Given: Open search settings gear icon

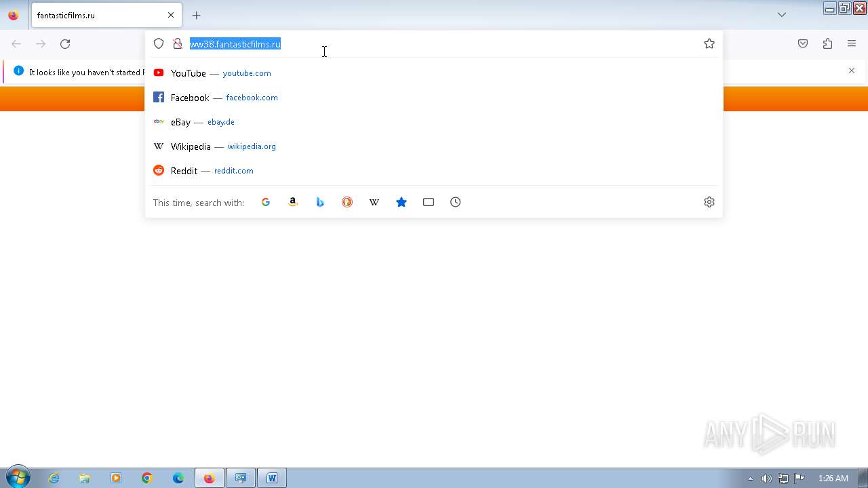Looking at the screenshot, I should 709,202.
